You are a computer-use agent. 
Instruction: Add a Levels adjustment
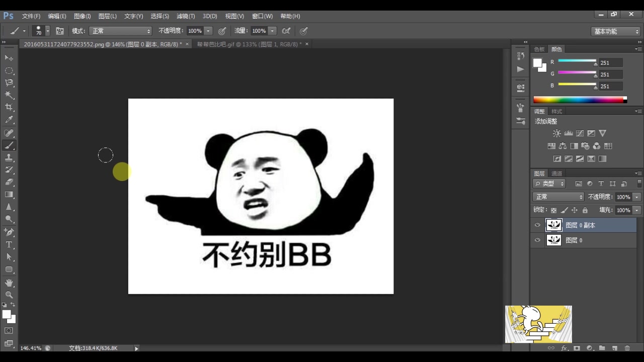click(x=569, y=133)
